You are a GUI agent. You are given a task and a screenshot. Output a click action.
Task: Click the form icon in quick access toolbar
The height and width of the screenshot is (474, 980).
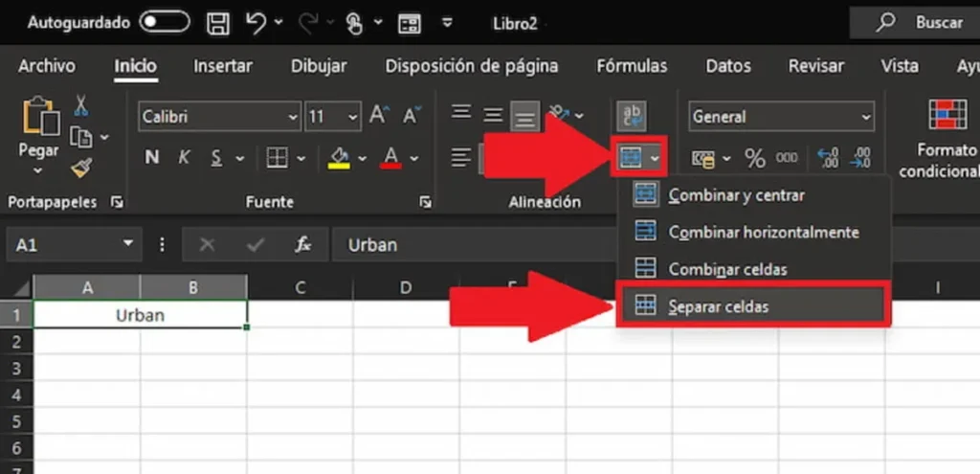[x=410, y=24]
